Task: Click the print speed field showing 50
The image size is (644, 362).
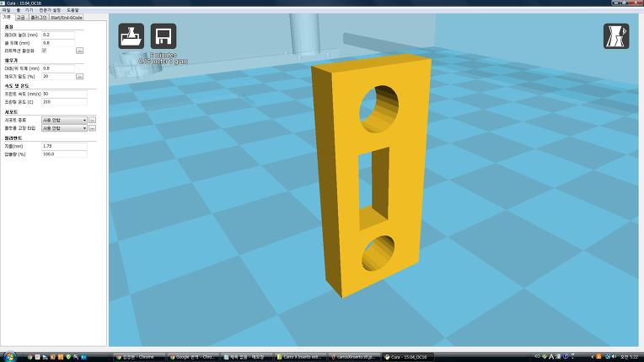Action: point(64,94)
